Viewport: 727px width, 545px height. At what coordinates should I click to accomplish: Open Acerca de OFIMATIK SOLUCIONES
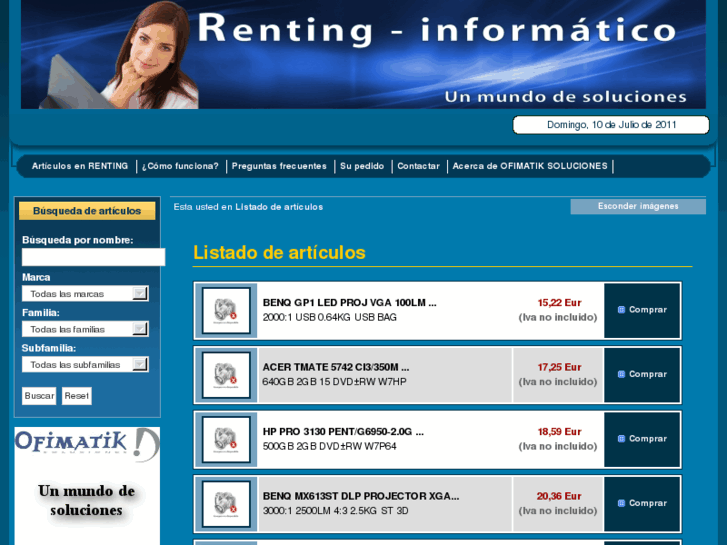530,166
